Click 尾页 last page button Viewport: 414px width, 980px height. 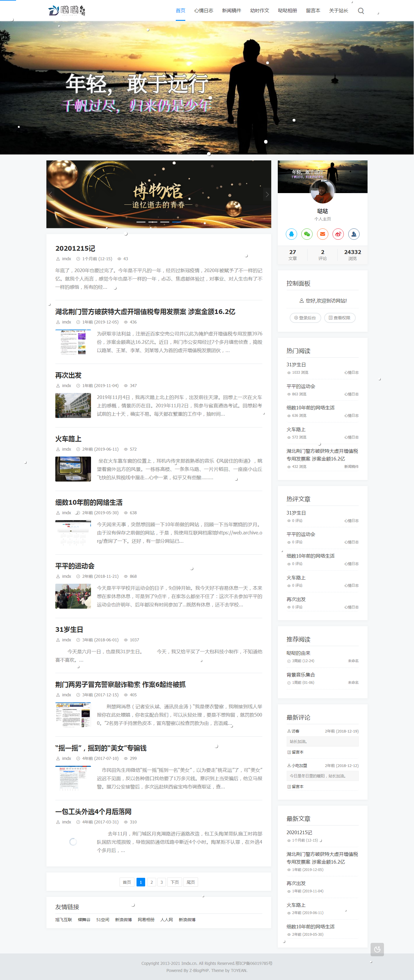(x=191, y=882)
